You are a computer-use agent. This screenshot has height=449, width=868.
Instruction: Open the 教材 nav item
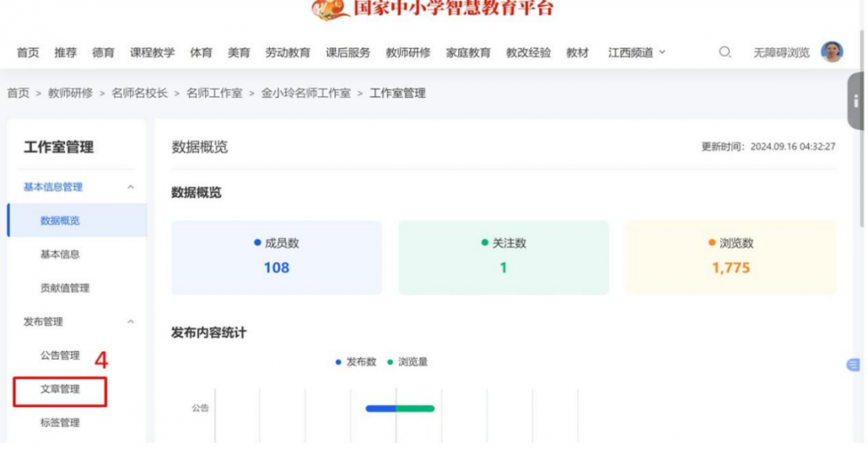coord(577,53)
